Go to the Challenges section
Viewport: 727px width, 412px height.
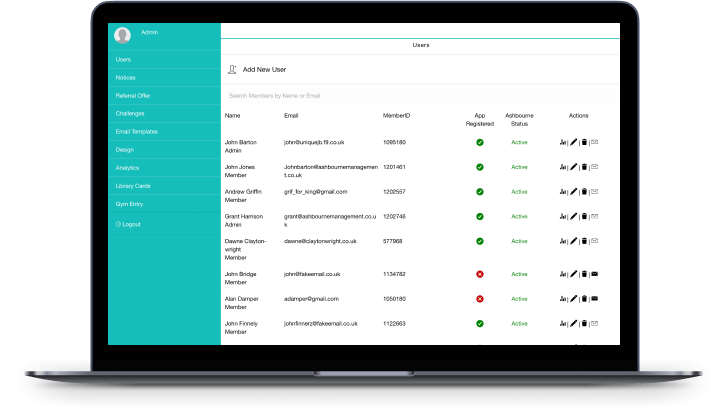pyautogui.click(x=130, y=113)
